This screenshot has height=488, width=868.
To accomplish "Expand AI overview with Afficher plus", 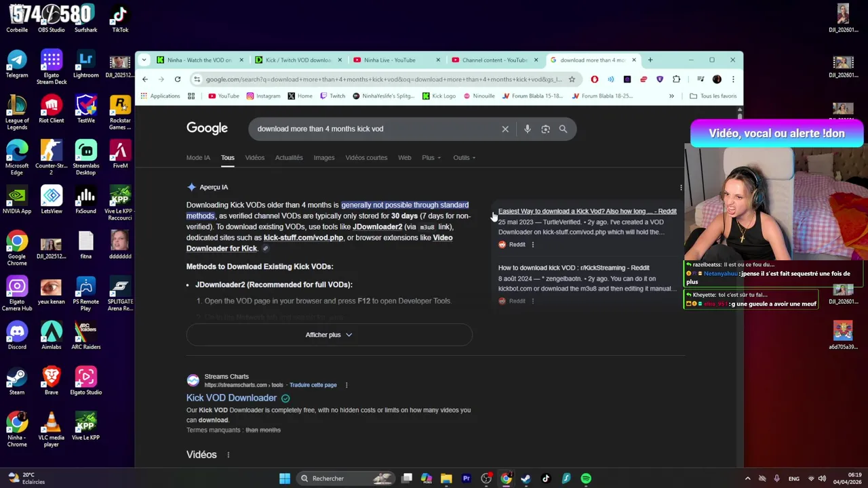I will pos(329,335).
